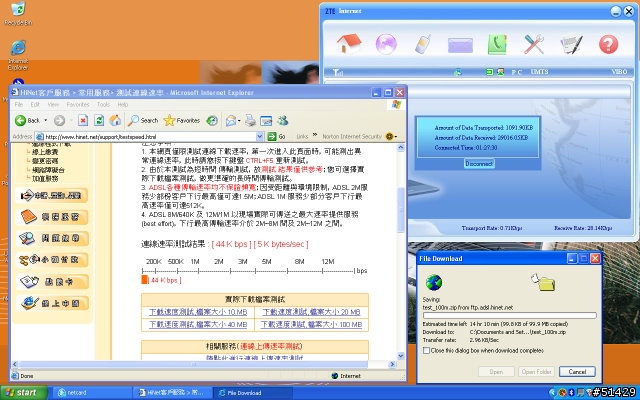Click Internet Explorer Stop icon

(83, 120)
